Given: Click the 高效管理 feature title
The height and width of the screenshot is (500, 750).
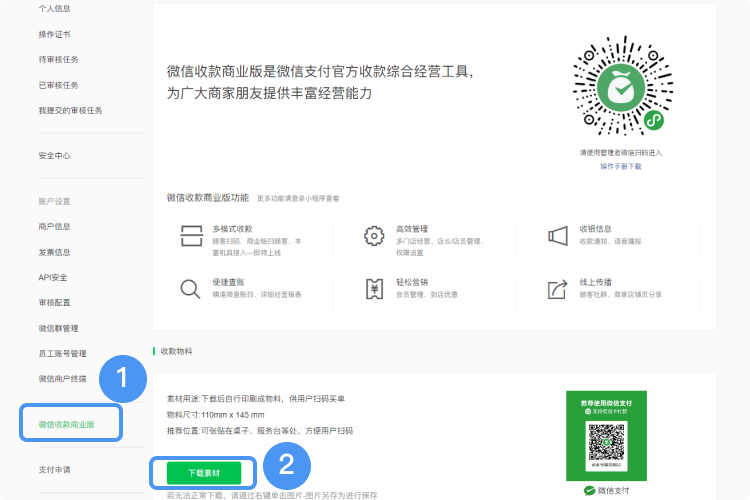Looking at the screenshot, I should coord(412,229).
